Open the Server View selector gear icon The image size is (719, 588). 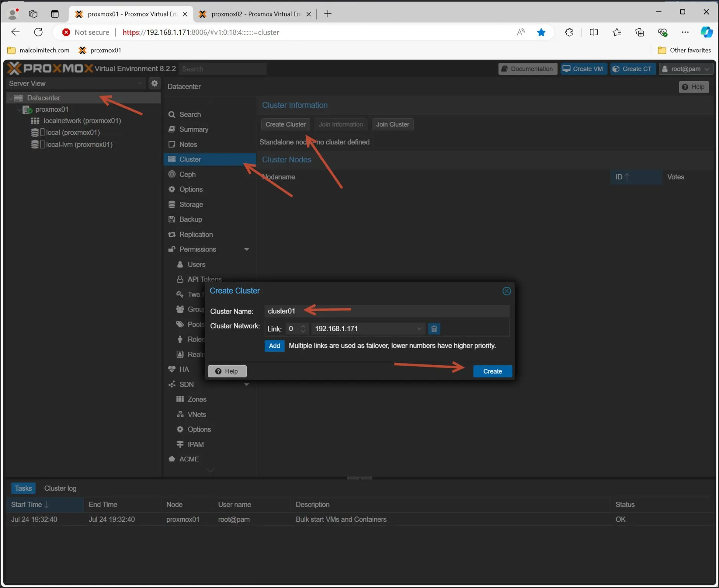pyautogui.click(x=154, y=83)
